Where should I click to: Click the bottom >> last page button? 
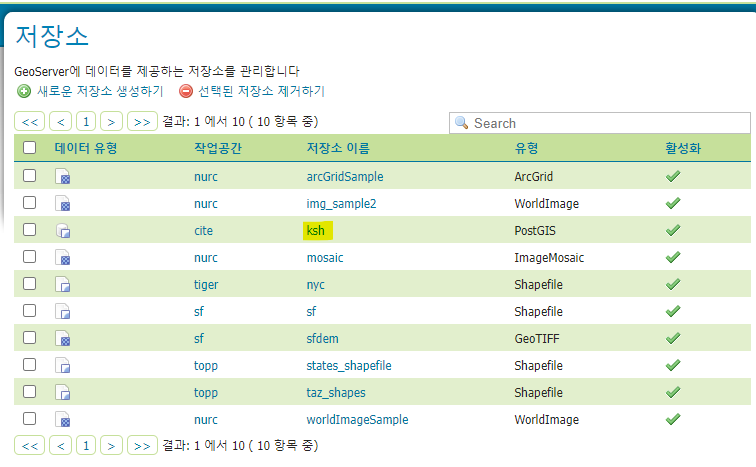(x=142, y=445)
